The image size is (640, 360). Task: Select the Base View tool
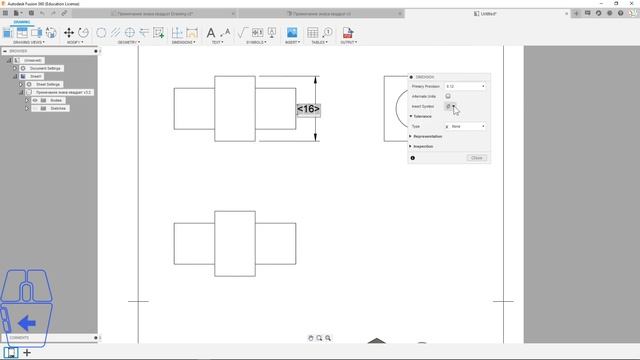point(8,33)
